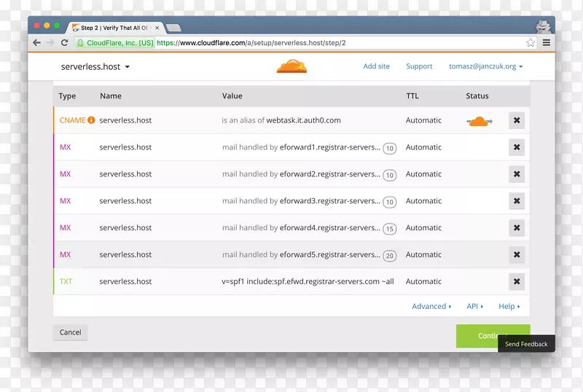Viewport: 583px width, 392px height.
Task: Click the TTL column header
Action: click(x=412, y=96)
